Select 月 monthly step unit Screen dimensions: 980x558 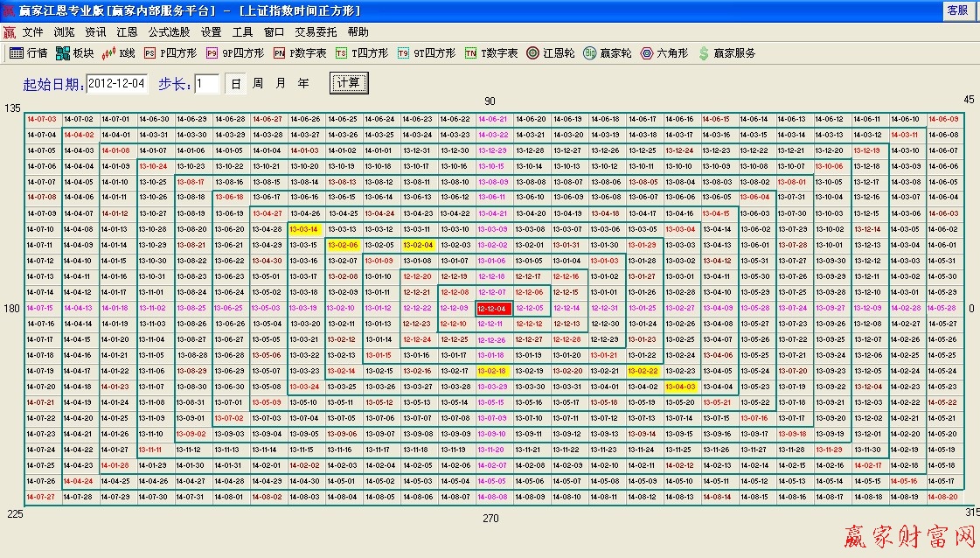coord(278,83)
